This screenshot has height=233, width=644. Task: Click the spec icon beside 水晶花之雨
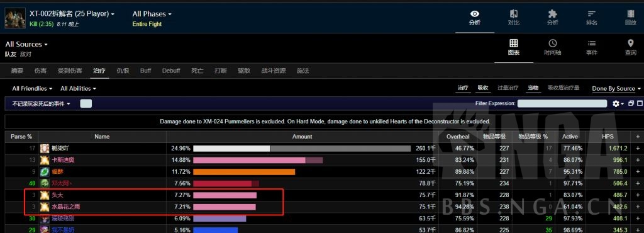click(45, 207)
